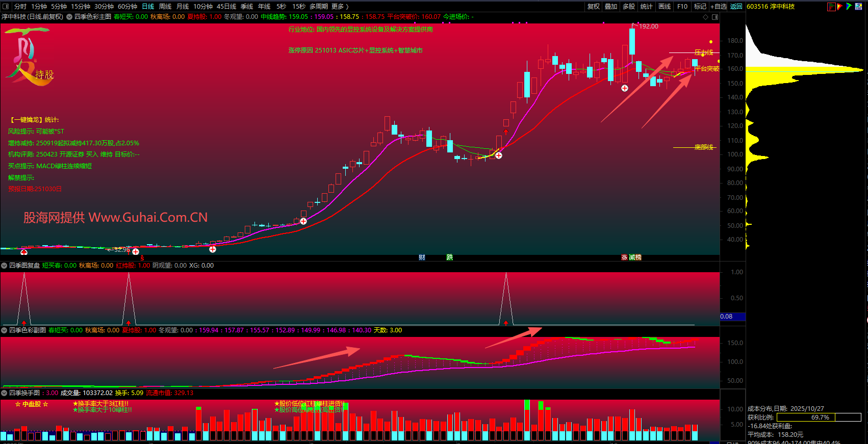The height and width of the screenshot is (444, 868).
Task: Open the 四季图复盘 indicator dropdown
Action: click(x=4, y=266)
